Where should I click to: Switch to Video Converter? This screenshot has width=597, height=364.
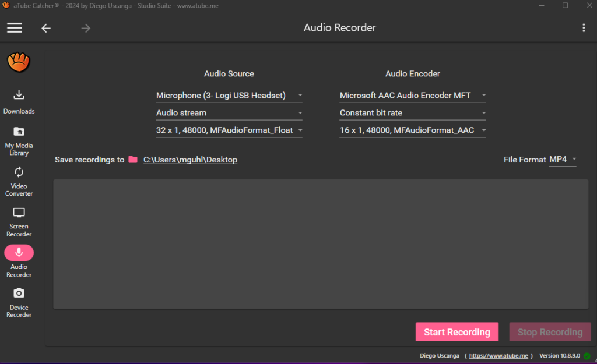pyautogui.click(x=19, y=182)
